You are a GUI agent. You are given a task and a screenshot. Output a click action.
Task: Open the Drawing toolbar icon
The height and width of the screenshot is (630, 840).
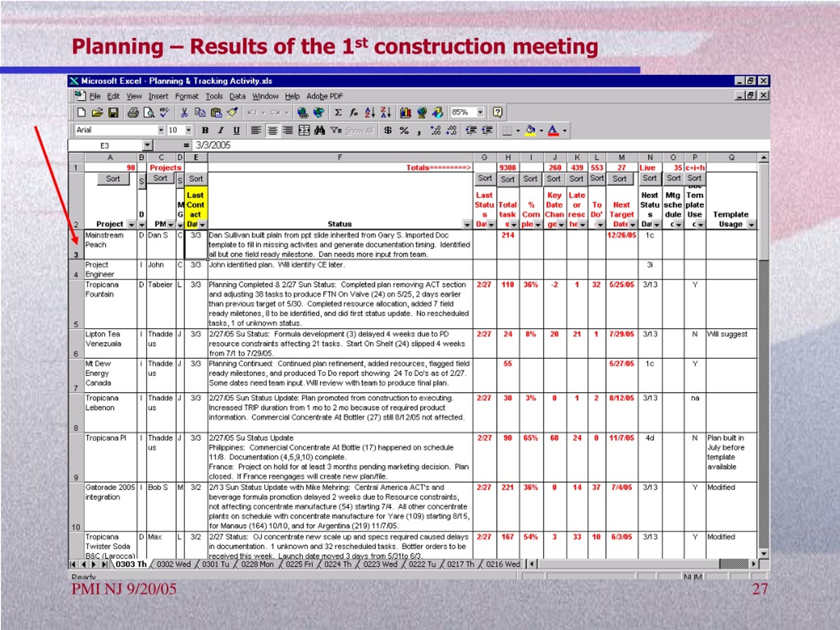(437, 113)
